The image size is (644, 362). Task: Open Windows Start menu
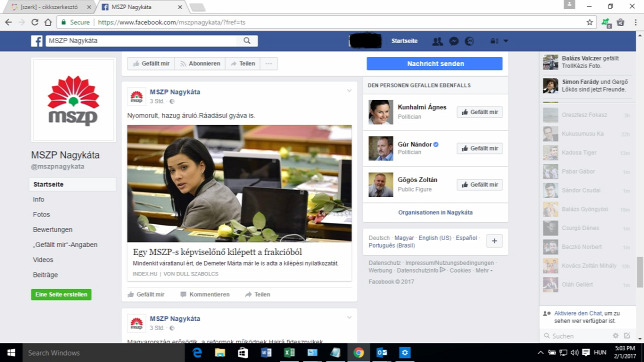coord(11,353)
